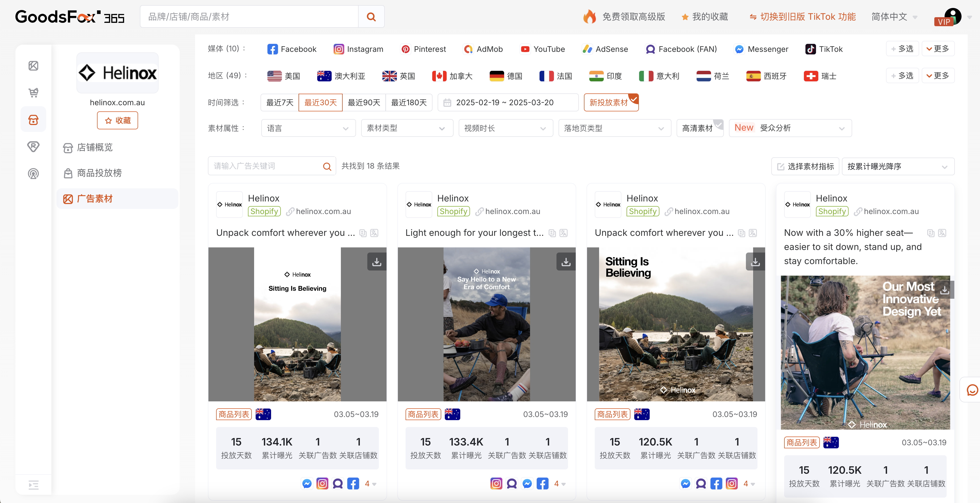This screenshot has height=503, width=980.
Task: Select the store icon in left rail
Action: click(33, 120)
